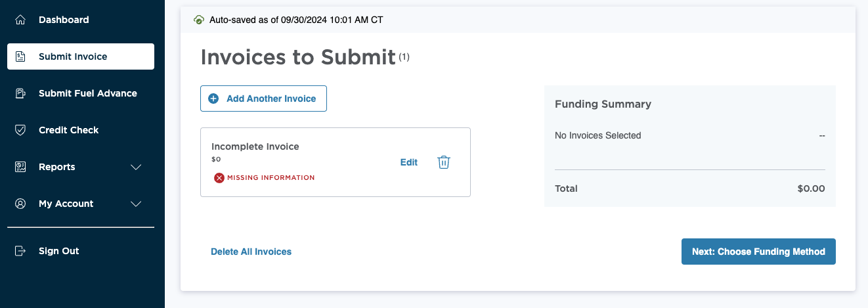Click the Submit Invoice document icon

(x=20, y=56)
